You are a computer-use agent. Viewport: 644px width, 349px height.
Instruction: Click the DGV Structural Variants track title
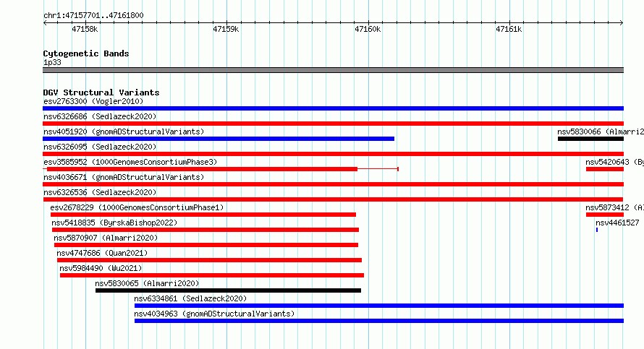[x=101, y=92]
